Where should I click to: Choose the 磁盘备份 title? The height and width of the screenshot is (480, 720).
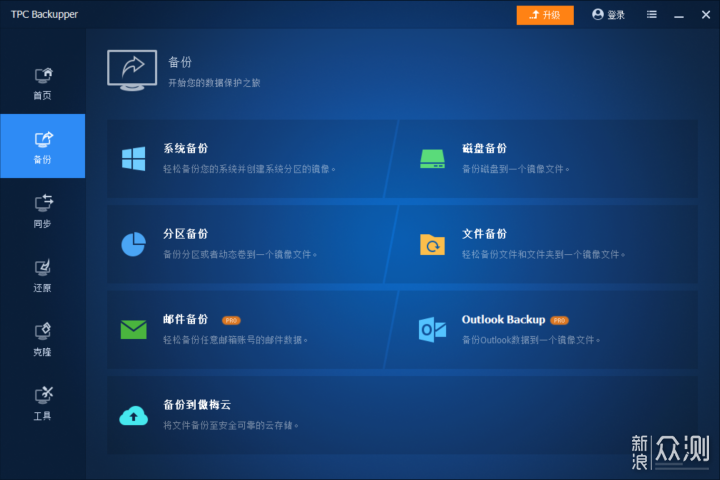[x=484, y=148]
